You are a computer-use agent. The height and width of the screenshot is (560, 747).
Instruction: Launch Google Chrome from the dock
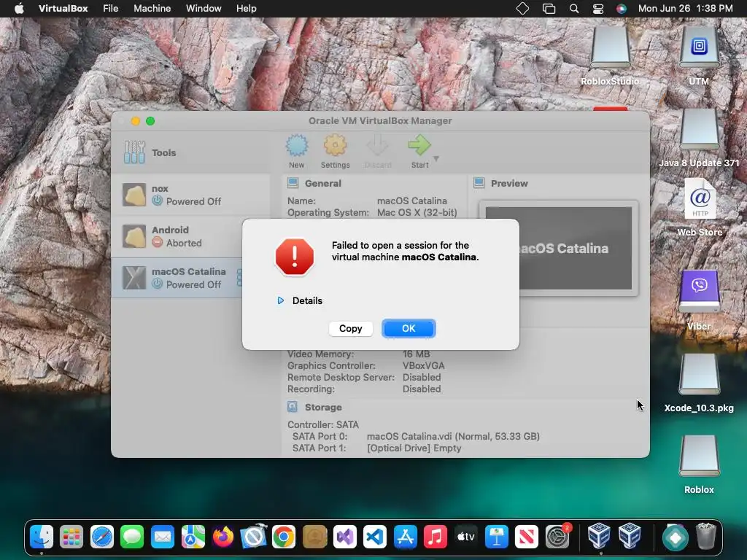click(x=284, y=537)
